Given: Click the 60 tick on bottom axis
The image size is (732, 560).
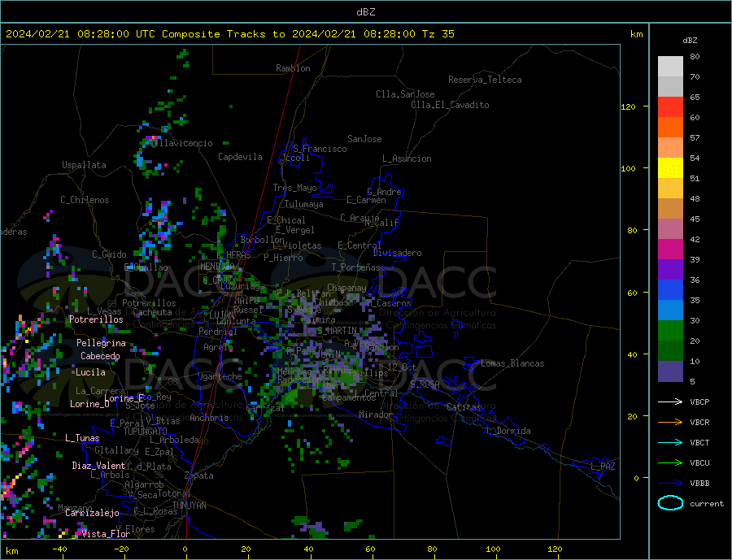Looking at the screenshot, I should [x=370, y=549].
